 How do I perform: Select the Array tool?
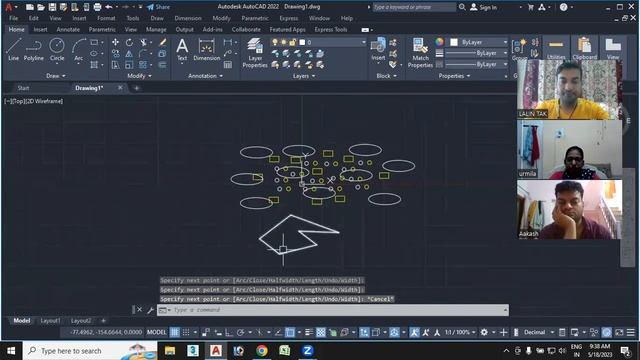pyautogui.click(x=143, y=64)
